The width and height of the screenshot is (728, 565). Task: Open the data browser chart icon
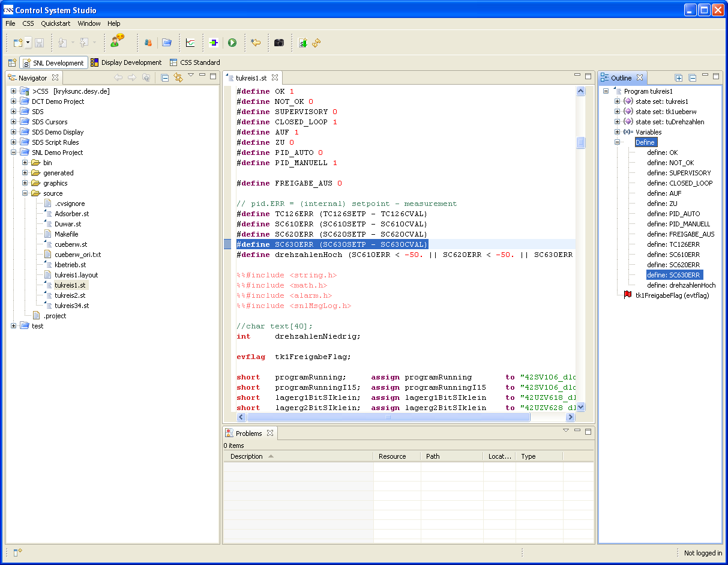(x=190, y=43)
